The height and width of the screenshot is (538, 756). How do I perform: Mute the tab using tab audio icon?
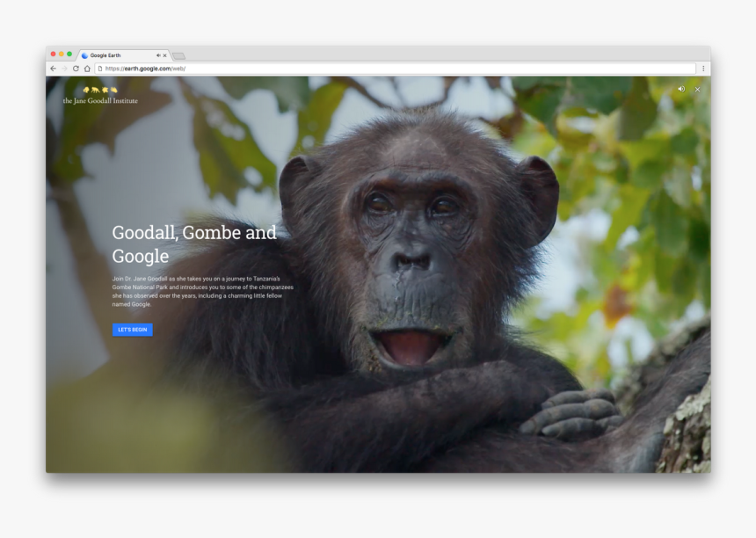tap(158, 55)
